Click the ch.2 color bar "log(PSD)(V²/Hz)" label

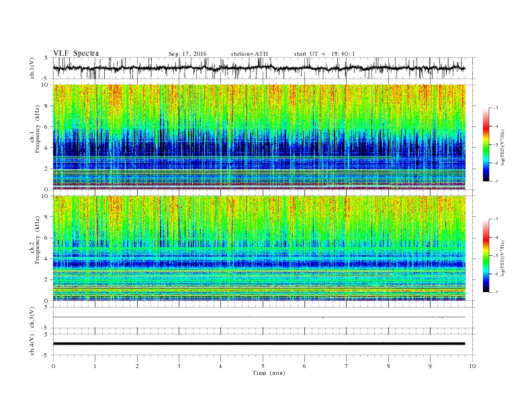point(503,258)
